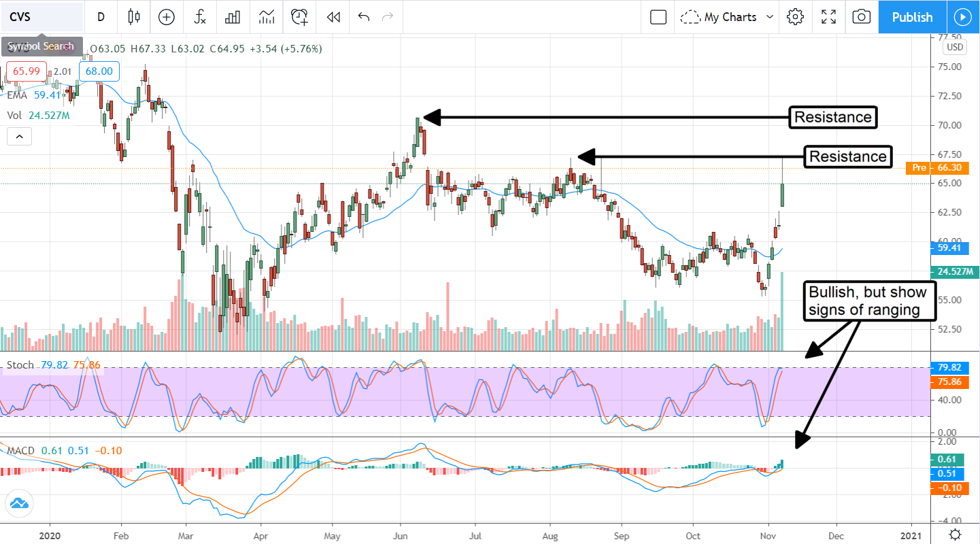Undo the last chart action
This screenshot has height=544, width=980.
coord(364,17)
